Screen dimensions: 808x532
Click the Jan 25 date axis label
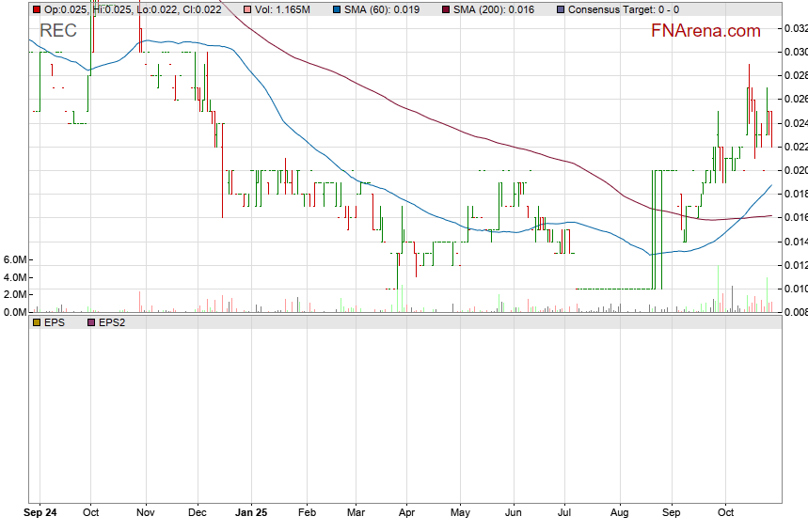click(251, 514)
